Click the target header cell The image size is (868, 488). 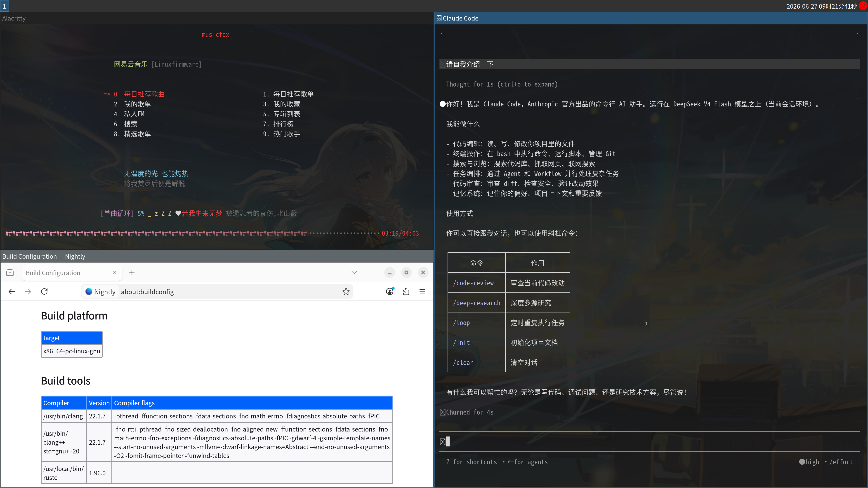click(71, 338)
